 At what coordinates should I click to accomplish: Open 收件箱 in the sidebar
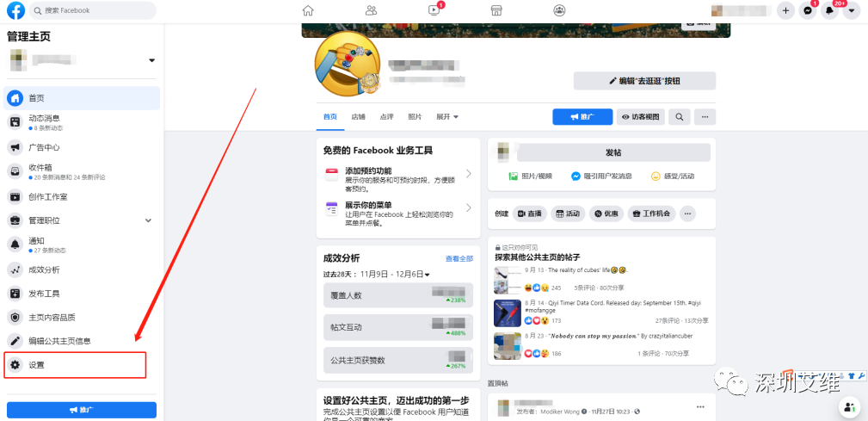point(82,171)
